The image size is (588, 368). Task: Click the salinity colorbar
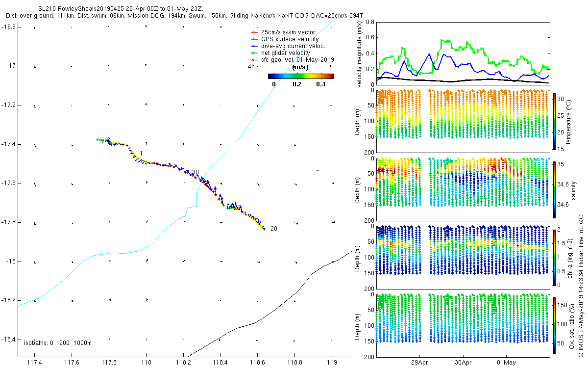555,189
